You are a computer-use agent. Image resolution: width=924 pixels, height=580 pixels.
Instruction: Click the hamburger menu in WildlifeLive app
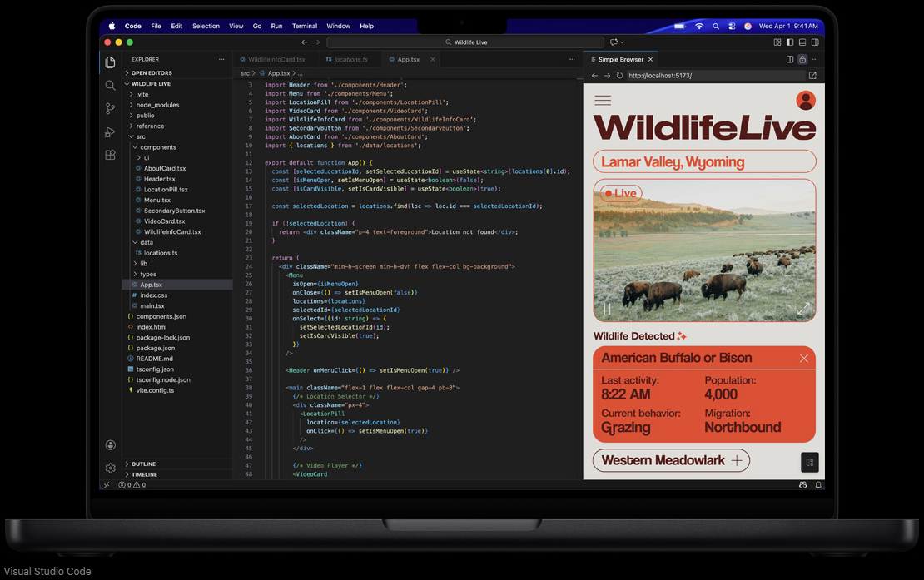click(603, 101)
